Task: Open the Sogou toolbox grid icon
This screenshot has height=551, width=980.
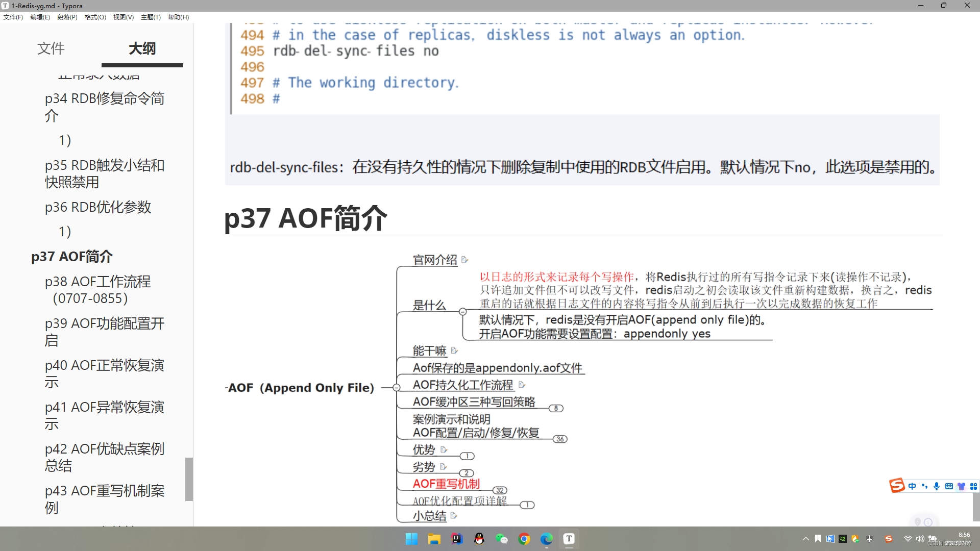Action: point(975,486)
